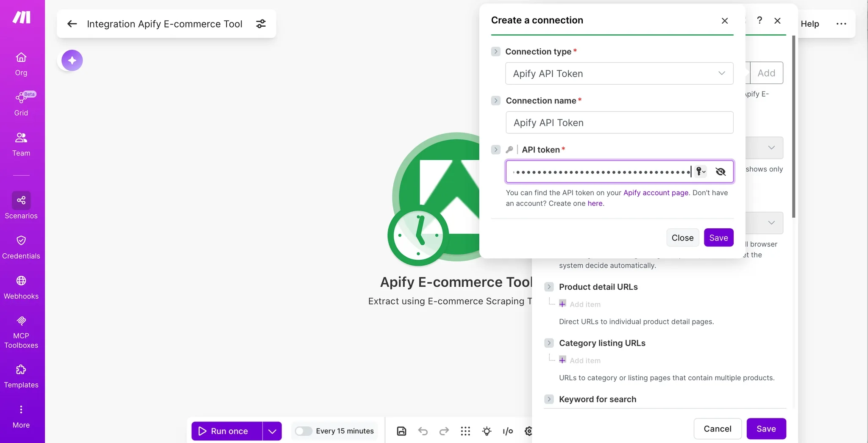This screenshot has height=443, width=868.
Task: Click the gear icon in bottom toolbar
Action: tap(528, 431)
